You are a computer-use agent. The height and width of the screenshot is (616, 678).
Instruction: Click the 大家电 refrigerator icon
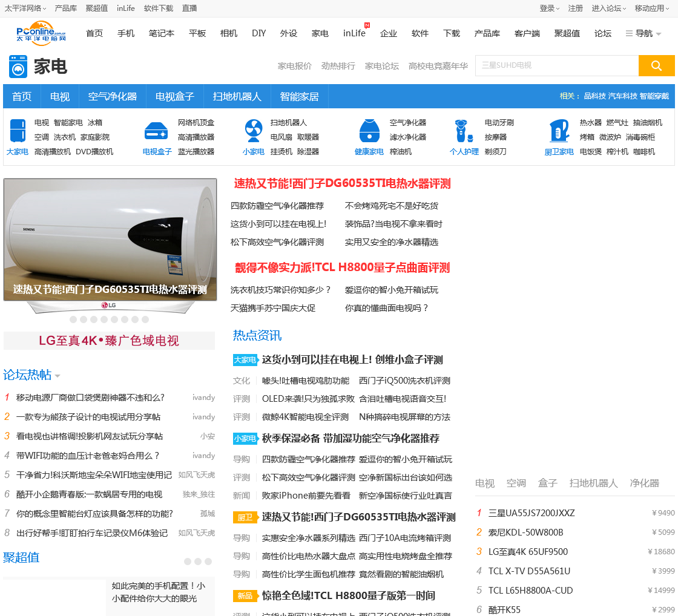18,131
